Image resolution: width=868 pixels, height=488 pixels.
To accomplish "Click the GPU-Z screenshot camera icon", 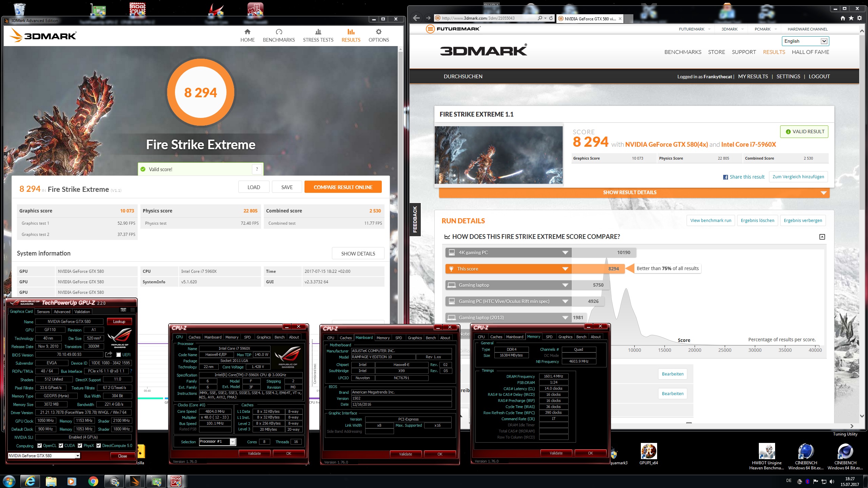I will point(123,310).
